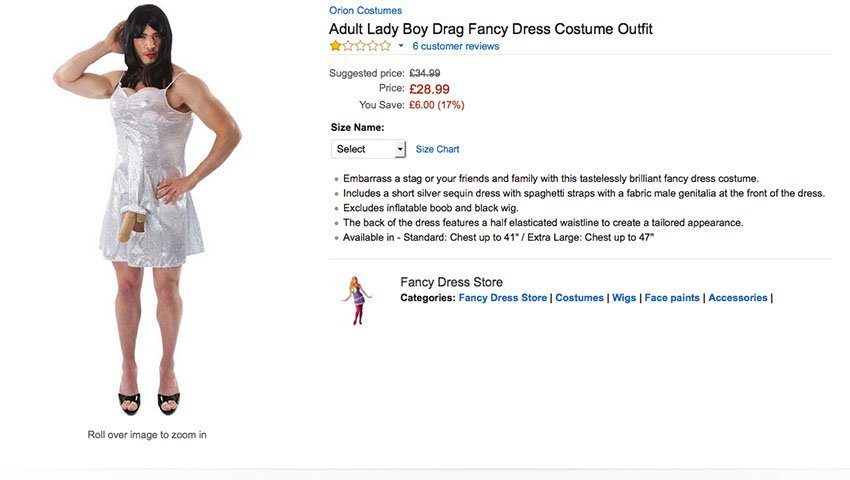Click the Roll over image to zoom in caption

click(147, 434)
